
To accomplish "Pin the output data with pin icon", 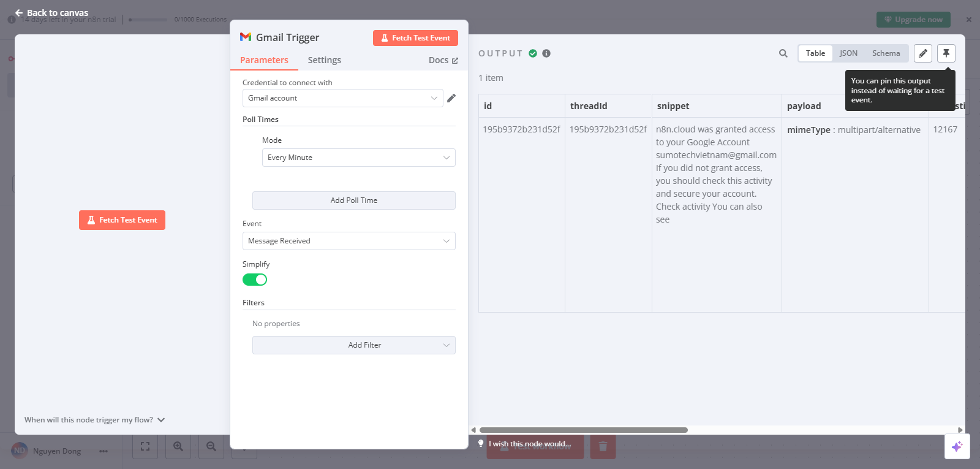I will pyautogui.click(x=946, y=53).
